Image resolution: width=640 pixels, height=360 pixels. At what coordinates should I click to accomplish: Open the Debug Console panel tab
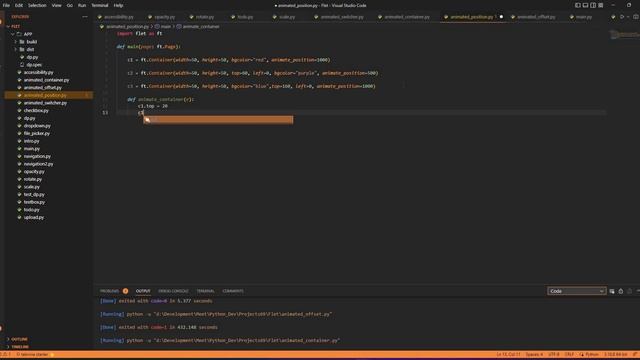pos(173,291)
